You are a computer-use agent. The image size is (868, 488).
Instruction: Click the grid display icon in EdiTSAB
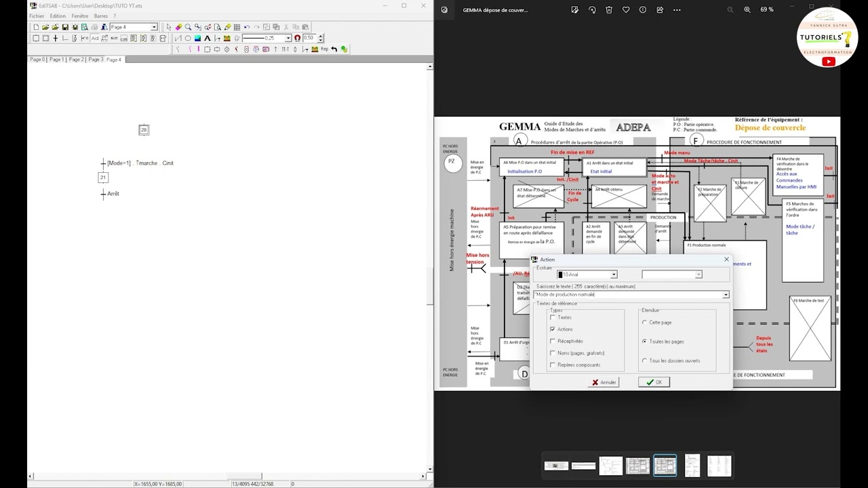(x=237, y=27)
